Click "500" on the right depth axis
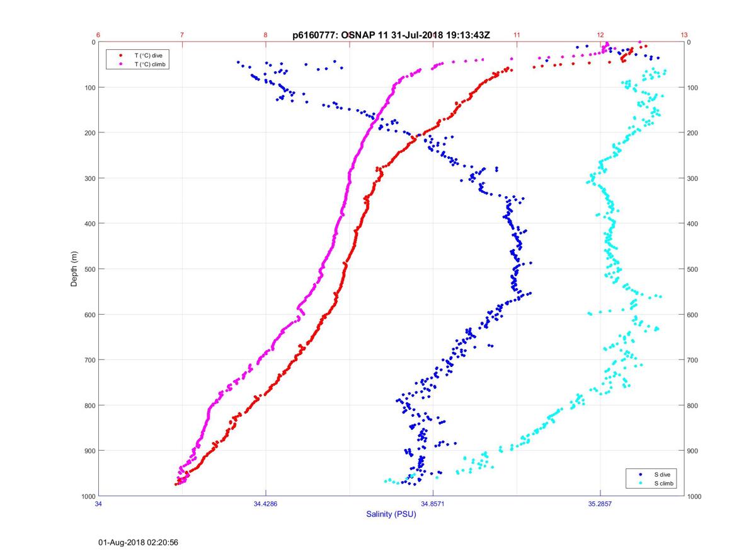Screen dimensions: 756x558 (x=693, y=269)
